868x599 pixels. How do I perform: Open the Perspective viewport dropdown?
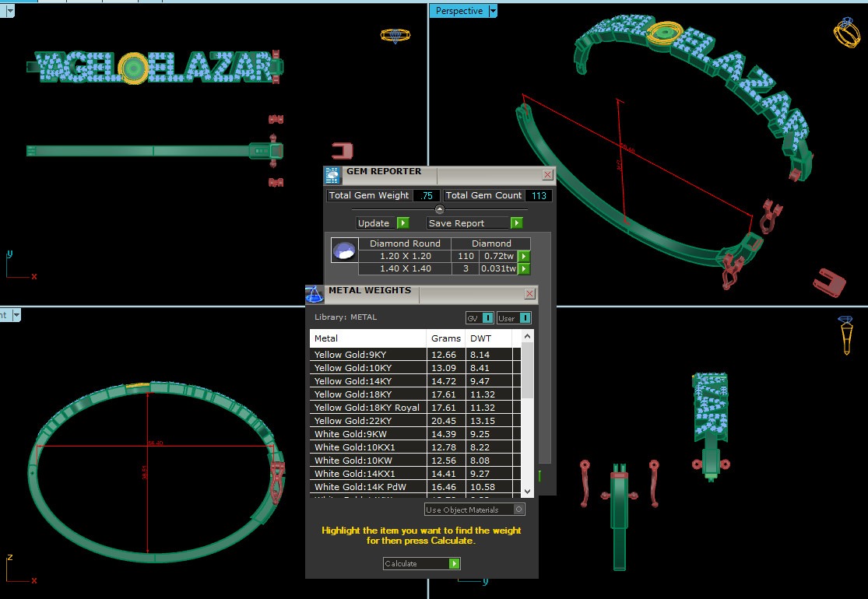tap(493, 11)
